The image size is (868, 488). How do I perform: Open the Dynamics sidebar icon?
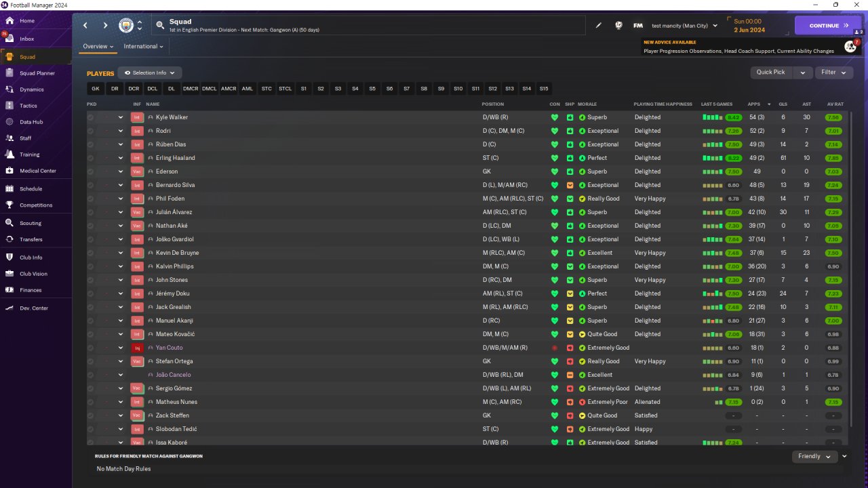pyautogui.click(x=9, y=89)
